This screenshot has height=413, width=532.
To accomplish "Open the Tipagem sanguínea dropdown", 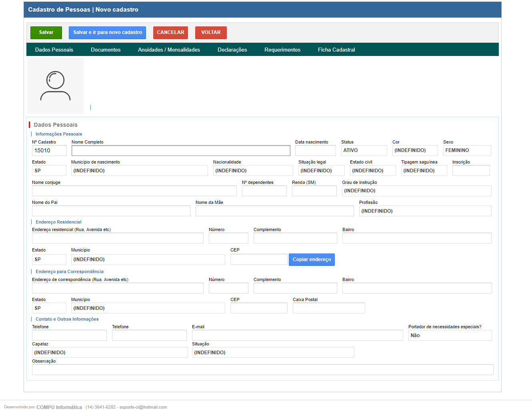I will click(x=424, y=171).
